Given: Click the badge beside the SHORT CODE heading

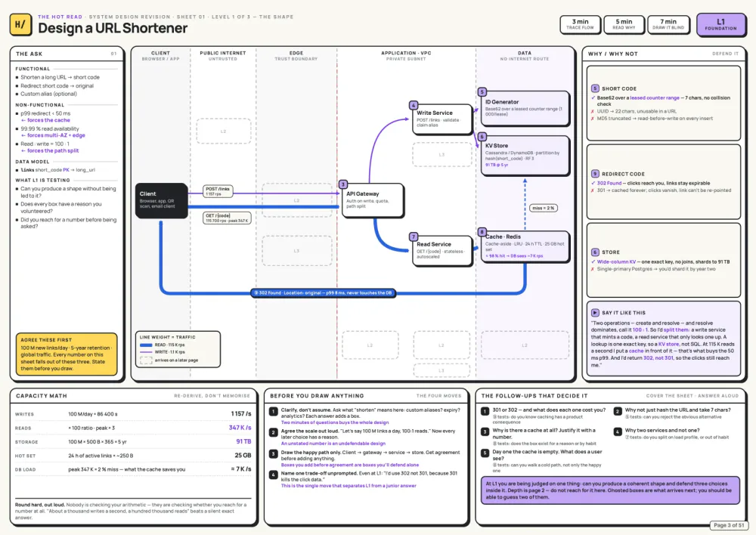Looking at the screenshot, I should coord(595,88).
